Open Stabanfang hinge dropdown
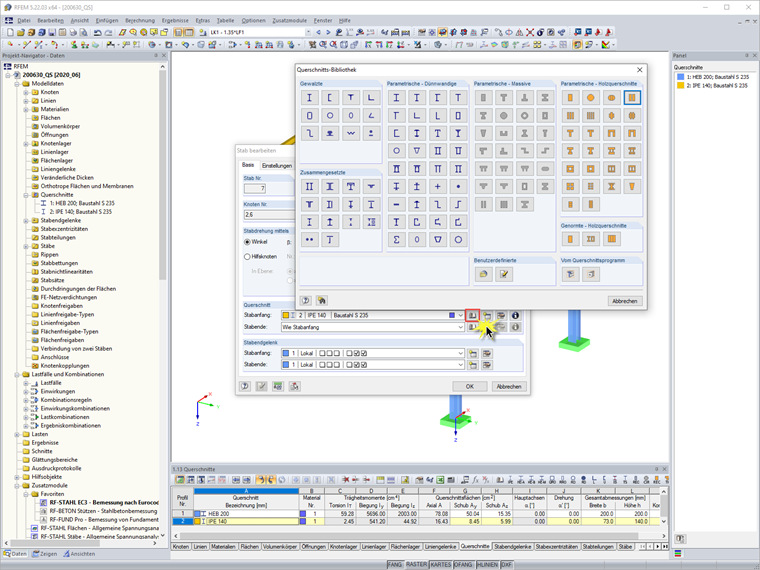The image size is (760, 570). [x=460, y=353]
